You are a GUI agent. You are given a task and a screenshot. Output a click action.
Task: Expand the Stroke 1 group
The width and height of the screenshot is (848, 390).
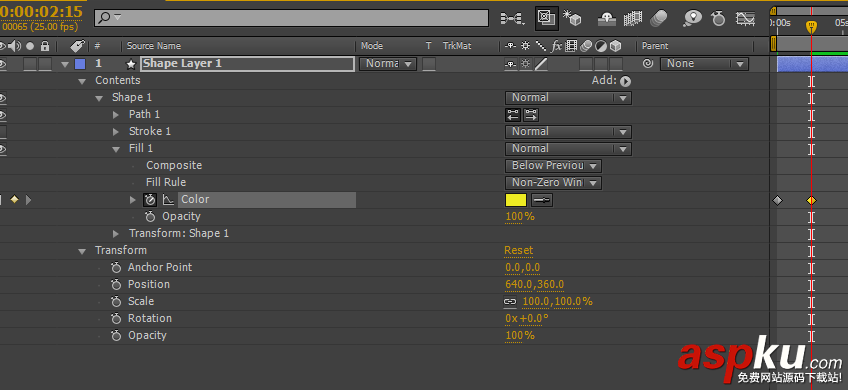116,132
